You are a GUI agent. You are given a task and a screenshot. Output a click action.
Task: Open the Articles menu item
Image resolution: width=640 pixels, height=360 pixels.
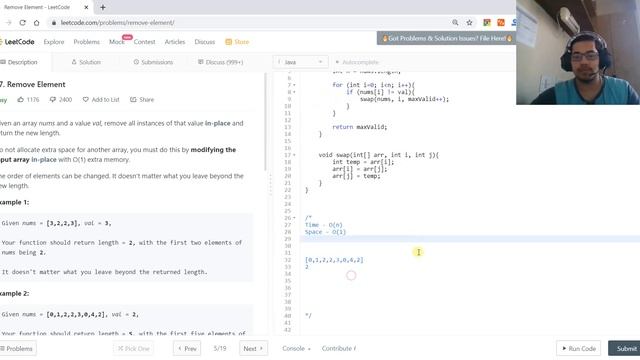point(175,42)
